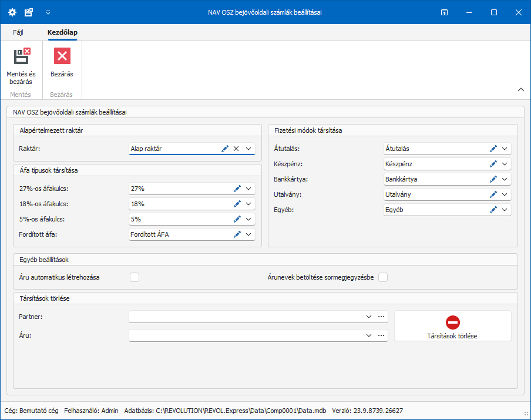This screenshot has height=420, width=531.
Task: Close the window with title bar X
Action: pyautogui.click(x=519, y=12)
